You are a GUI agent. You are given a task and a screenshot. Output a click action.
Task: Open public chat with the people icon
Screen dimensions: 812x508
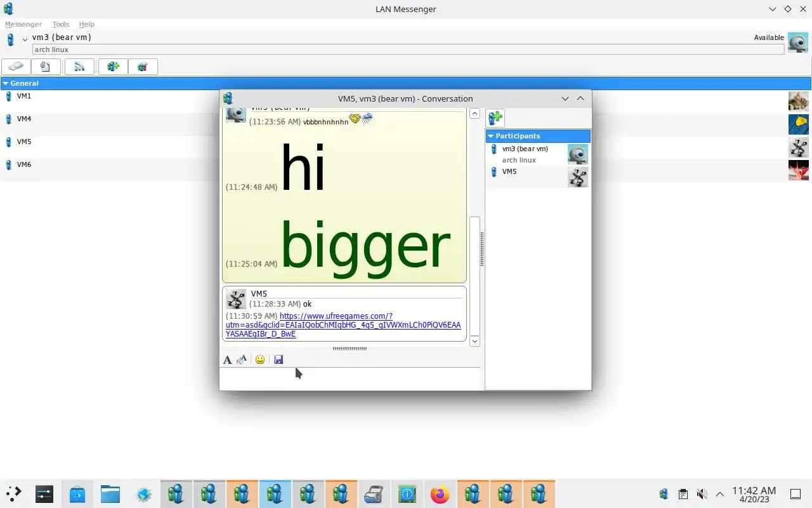pos(143,67)
